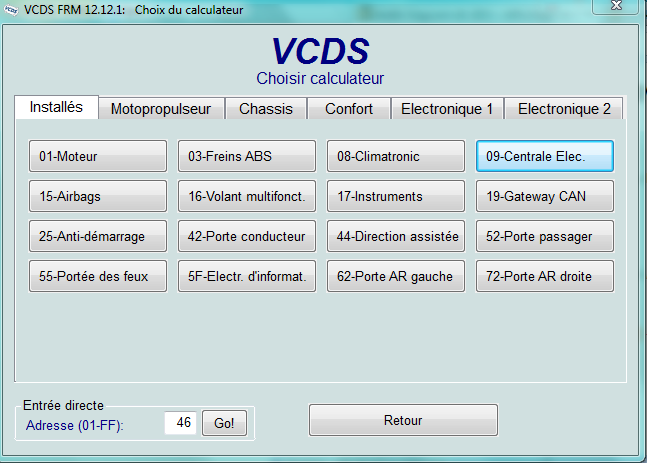Select 44-Direction assistée controller
Viewport: 647px width, 463px height.
tap(396, 236)
